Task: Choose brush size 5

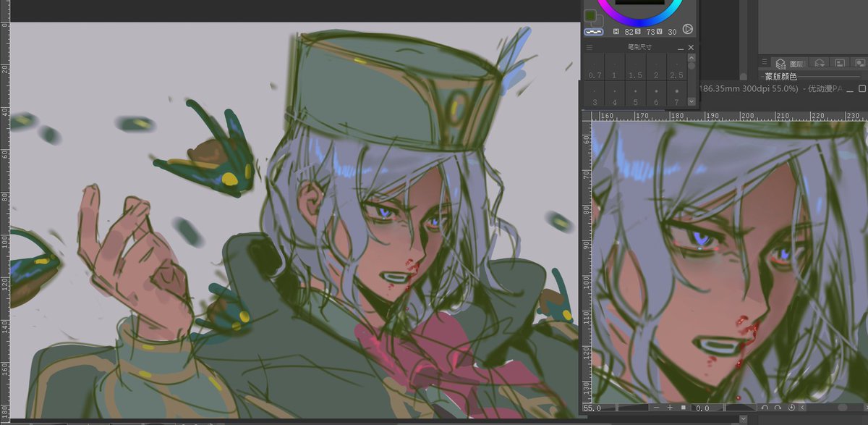Action: (x=636, y=94)
